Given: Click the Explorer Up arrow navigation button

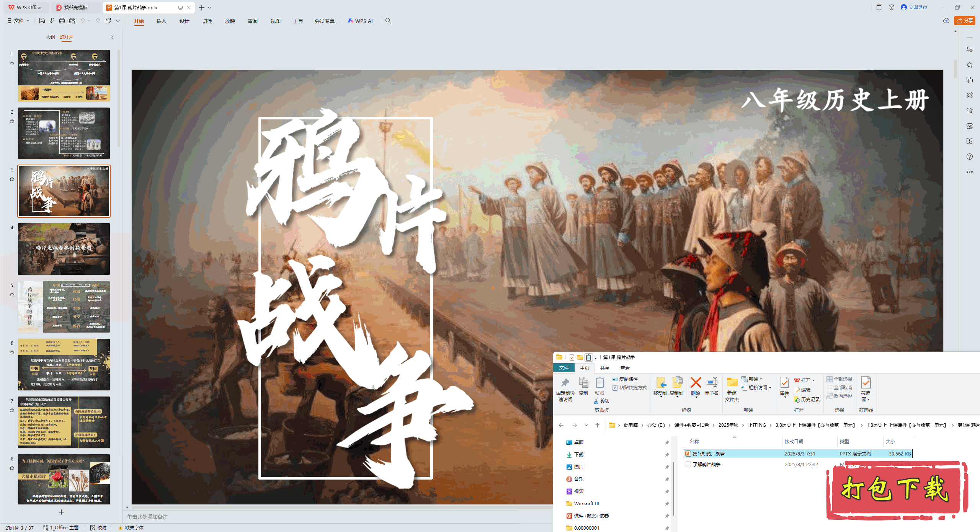Looking at the screenshot, I should click(597, 425).
